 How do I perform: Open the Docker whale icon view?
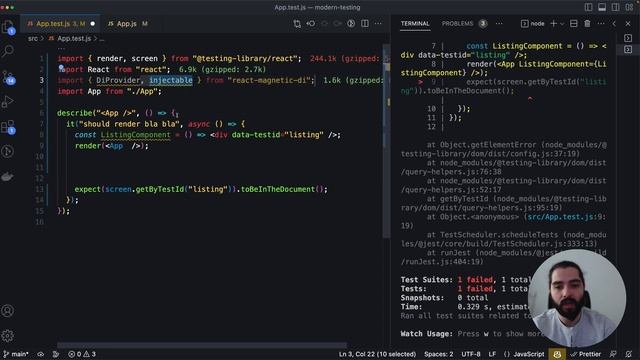(8, 177)
